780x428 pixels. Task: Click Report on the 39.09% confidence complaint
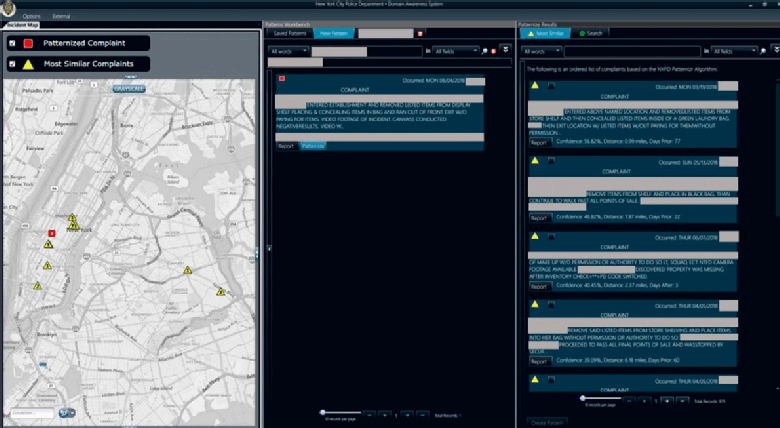pos(539,361)
